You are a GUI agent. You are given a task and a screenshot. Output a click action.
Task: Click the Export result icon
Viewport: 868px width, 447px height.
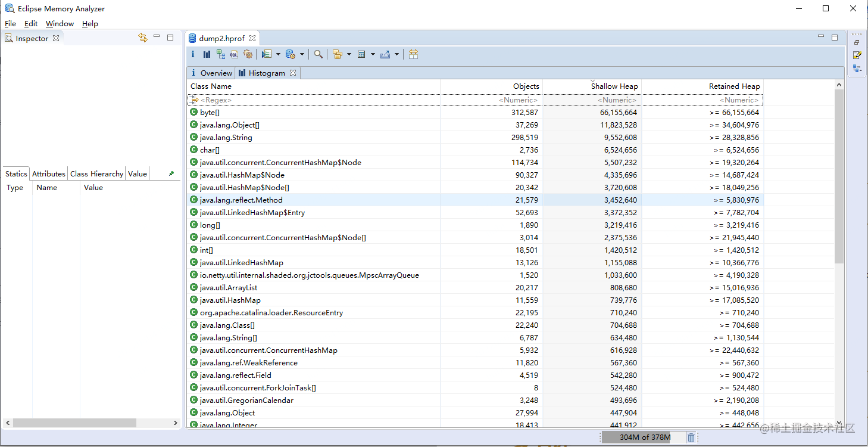click(385, 54)
